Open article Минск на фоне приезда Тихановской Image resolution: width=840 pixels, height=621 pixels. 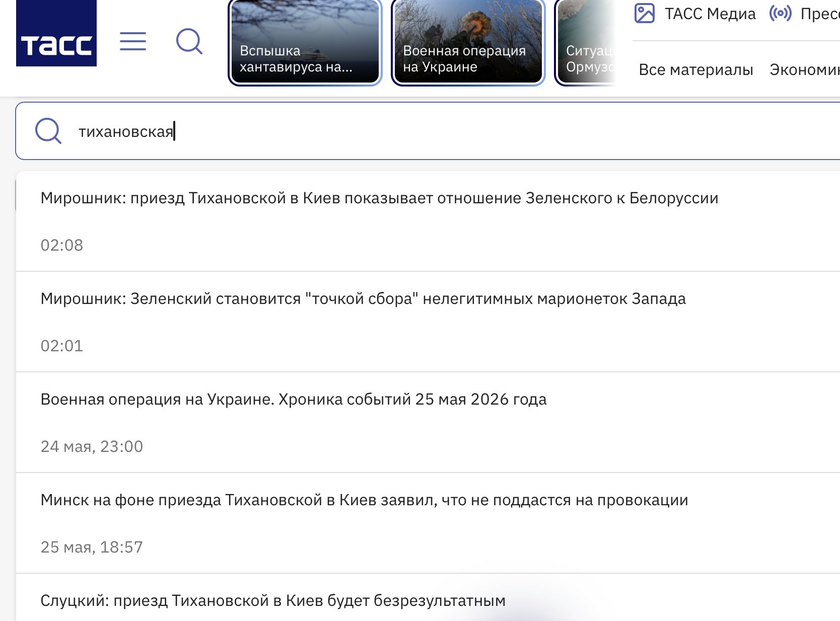tap(364, 500)
